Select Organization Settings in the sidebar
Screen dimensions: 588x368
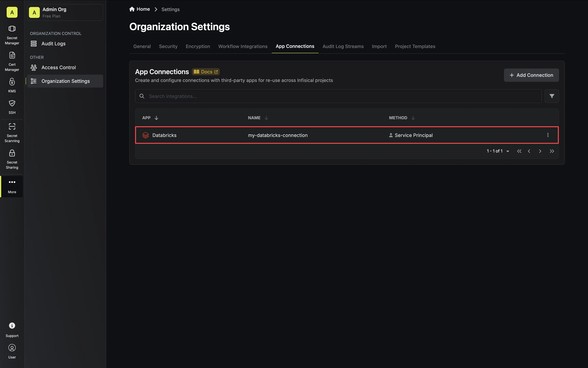(x=65, y=81)
